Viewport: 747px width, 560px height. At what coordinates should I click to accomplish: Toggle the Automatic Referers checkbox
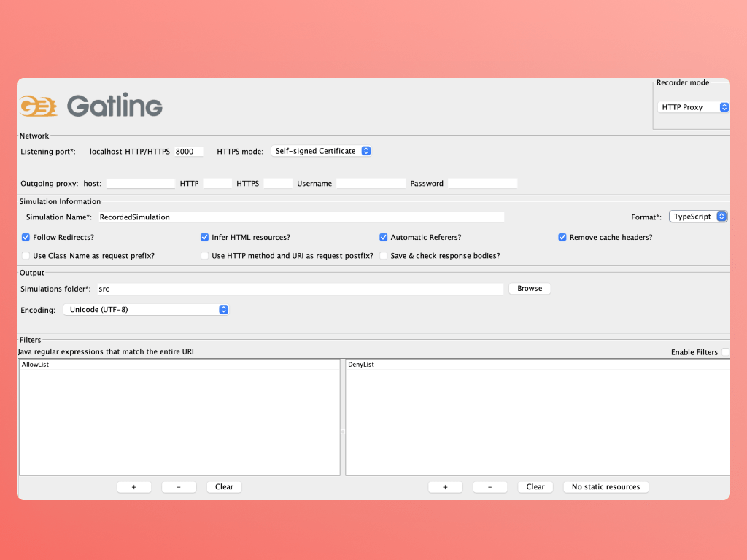pyautogui.click(x=383, y=237)
